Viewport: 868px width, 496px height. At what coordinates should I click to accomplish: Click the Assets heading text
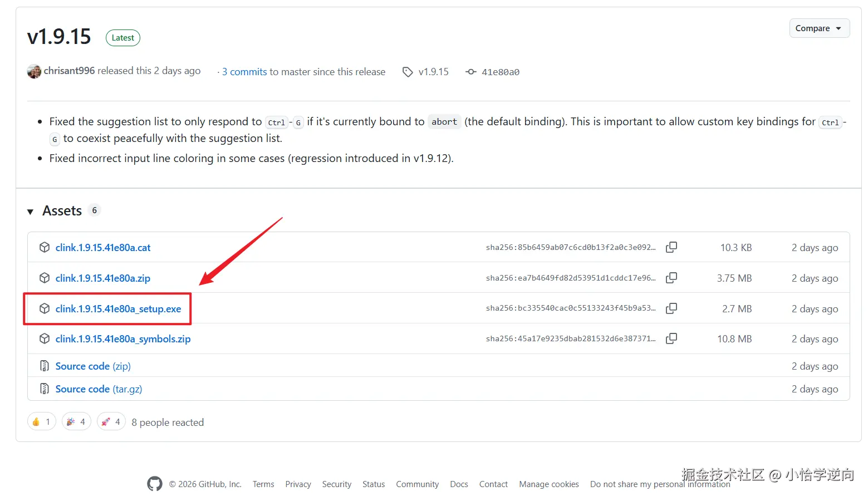point(62,211)
